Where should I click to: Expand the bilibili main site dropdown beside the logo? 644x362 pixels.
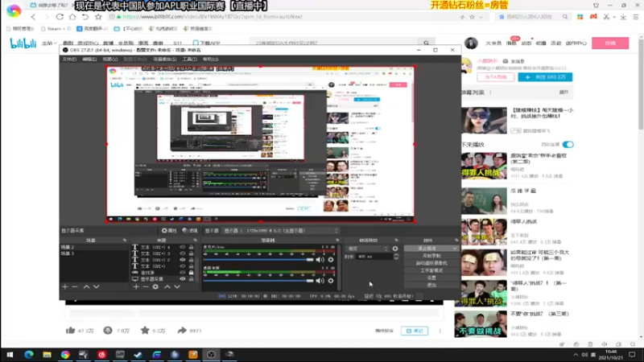(x=49, y=43)
